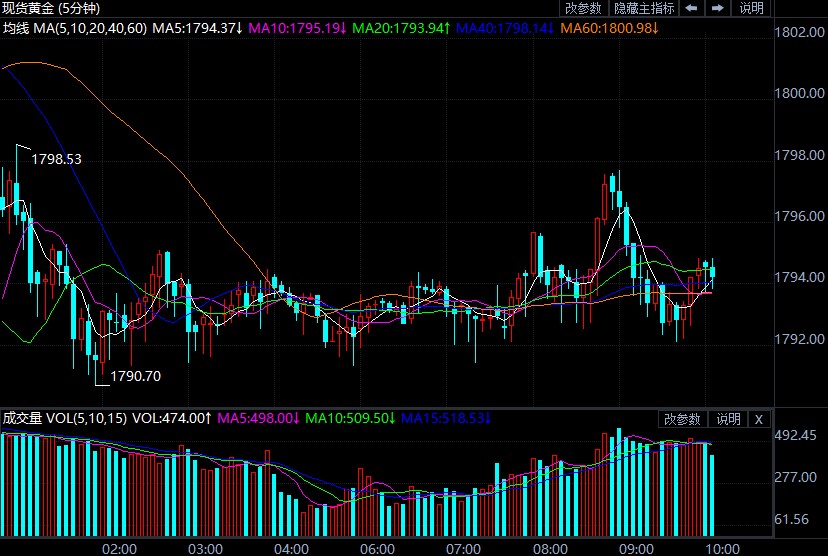Viewport: 828px width, 556px height.
Task: Open main chart 改参数 settings
Action: 583,8
